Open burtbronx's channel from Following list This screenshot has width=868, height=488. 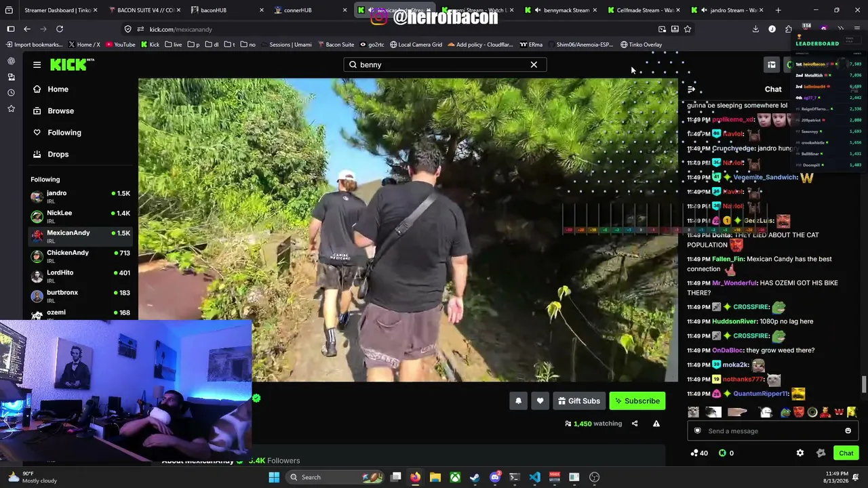[x=80, y=296]
